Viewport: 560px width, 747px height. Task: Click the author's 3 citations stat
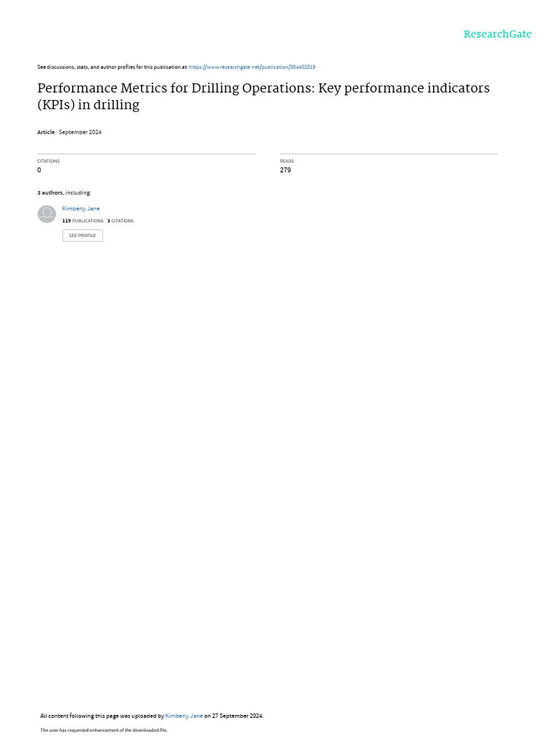point(120,221)
